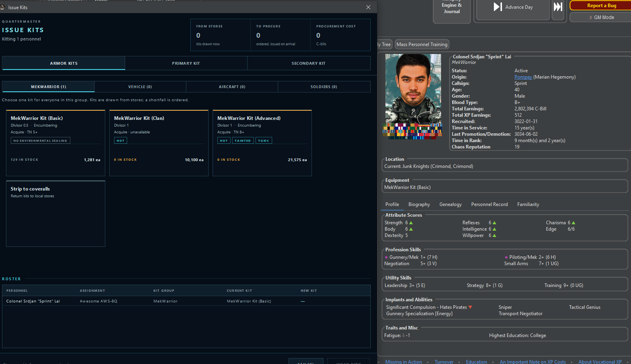Click the Advance Day play icon
Viewport: 631px width, 364px height.
(497, 7)
